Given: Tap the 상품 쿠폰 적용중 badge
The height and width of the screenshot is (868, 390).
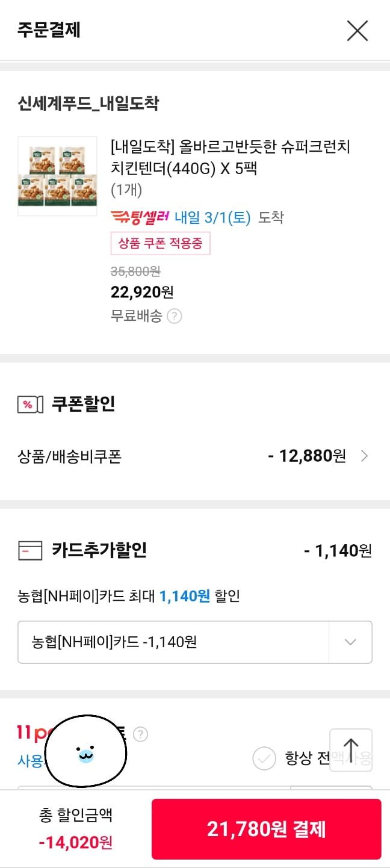Looking at the screenshot, I should click(x=160, y=244).
